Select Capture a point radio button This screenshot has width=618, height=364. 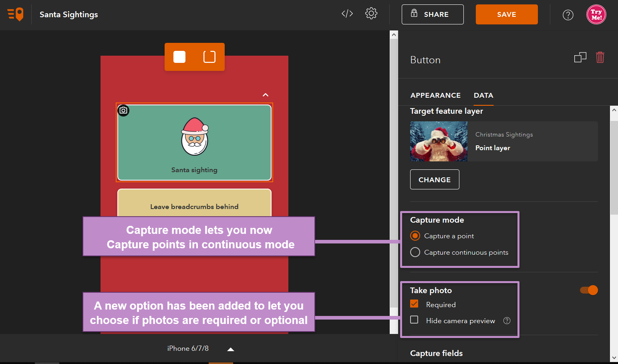coord(415,236)
